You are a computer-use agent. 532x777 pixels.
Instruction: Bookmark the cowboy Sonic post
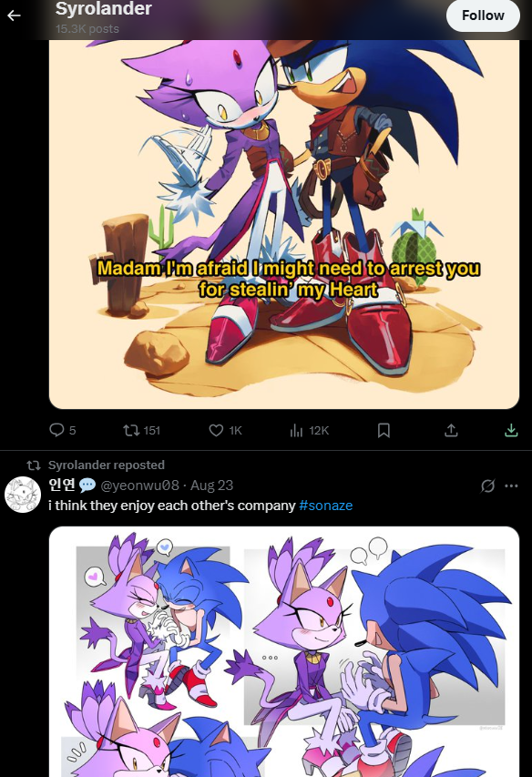(384, 430)
